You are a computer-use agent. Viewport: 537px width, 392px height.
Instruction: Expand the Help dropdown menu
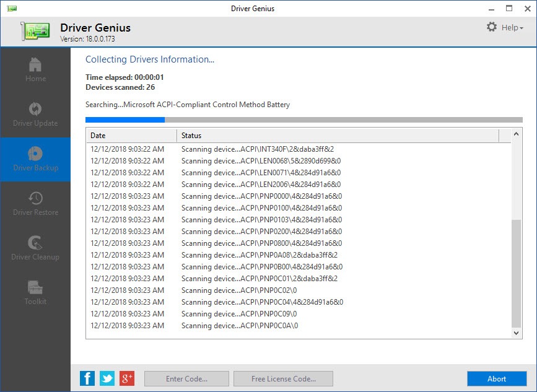(x=512, y=28)
